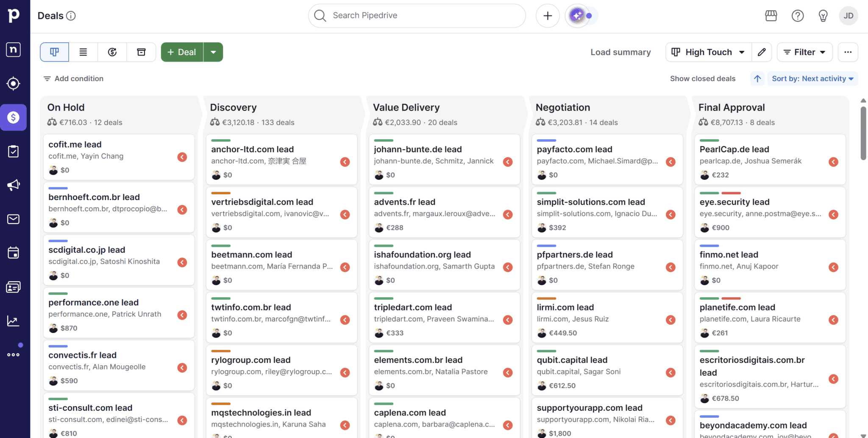Click the orange label on vertriebsdigital.com lead

click(221, 193)
